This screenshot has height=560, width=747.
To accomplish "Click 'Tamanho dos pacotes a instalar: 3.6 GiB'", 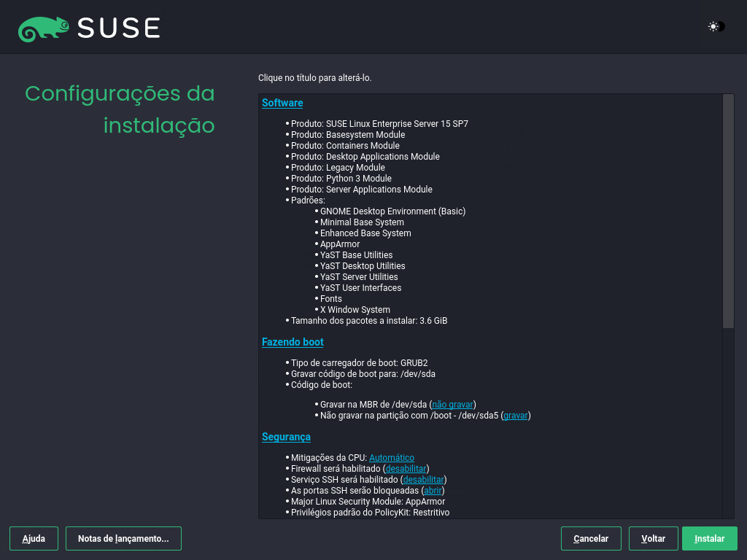I will 369,321.
